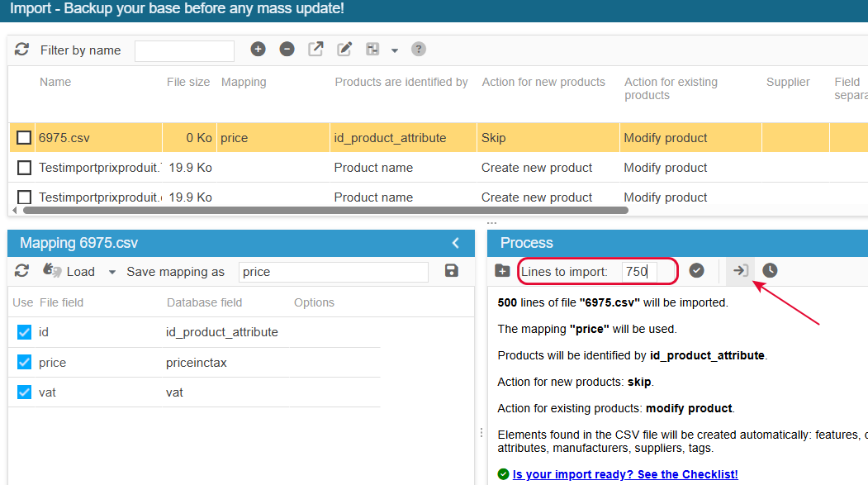Open the file in external viewer icon
Screen dimensions: 868x485
pyautogui.click(x=315, y=50)
